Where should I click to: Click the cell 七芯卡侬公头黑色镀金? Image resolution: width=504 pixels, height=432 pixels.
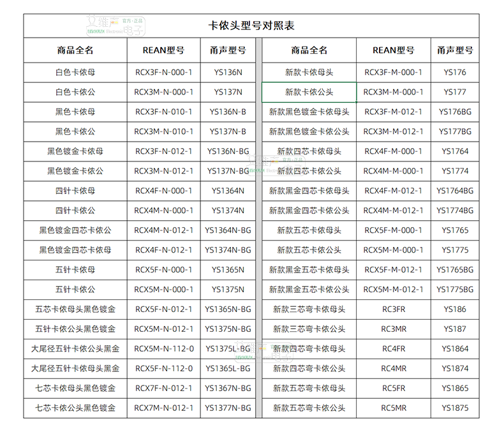[x=75, y=408]
